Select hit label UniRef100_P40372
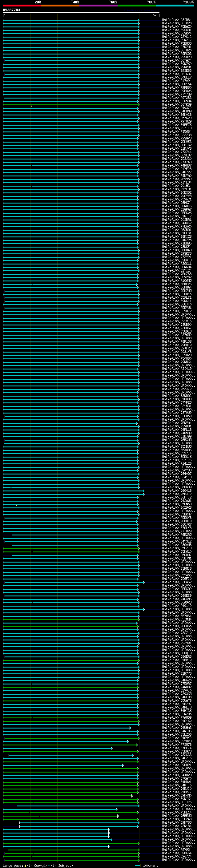 [177, 108]
